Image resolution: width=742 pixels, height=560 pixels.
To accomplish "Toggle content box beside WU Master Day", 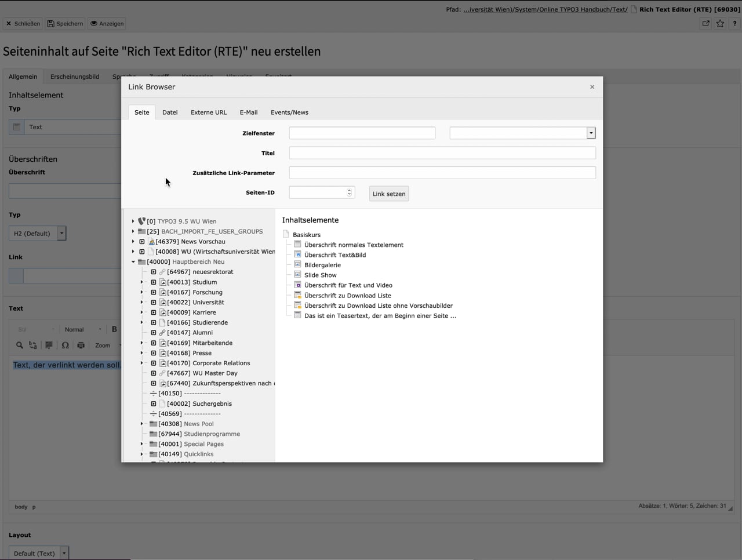I will pyautogui.click(x=154, y=373).
